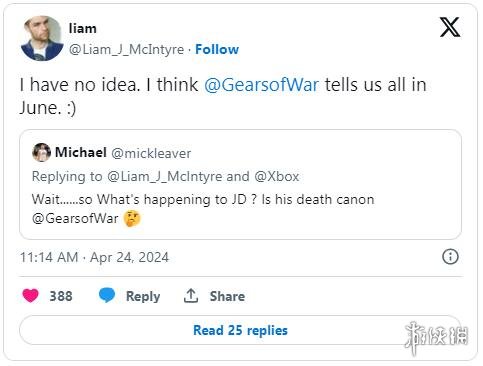Click the 388 likes count
The height and width of the screenshot is (366, 483).
tap(61, 296)
